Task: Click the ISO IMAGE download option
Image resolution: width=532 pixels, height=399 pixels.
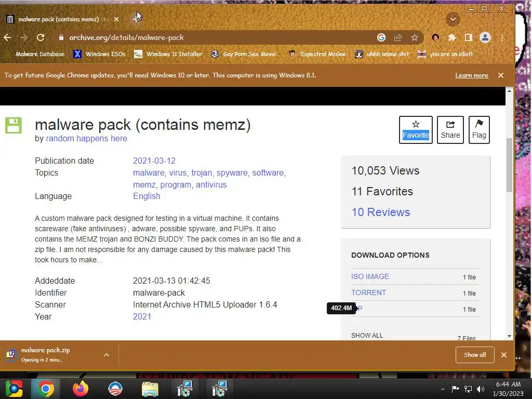Action: (x=370, y=276)
